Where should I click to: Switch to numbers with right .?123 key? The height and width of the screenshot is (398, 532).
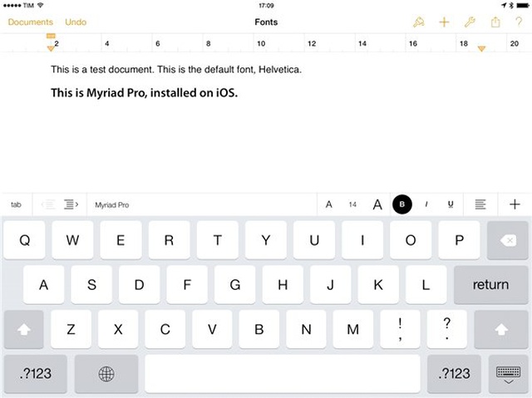pos(454,374)
